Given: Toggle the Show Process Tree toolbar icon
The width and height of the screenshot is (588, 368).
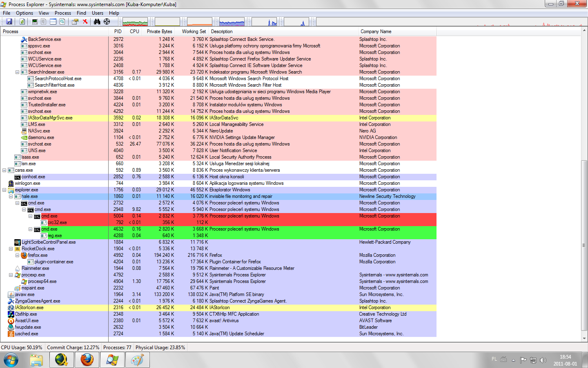Looking at the screenshot, I should click(x=44, y=22).
